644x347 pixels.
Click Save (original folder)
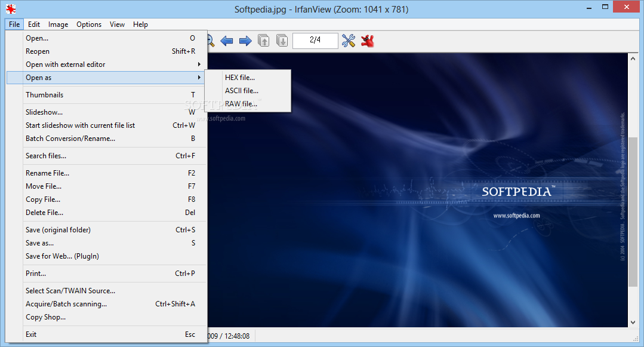106,230
